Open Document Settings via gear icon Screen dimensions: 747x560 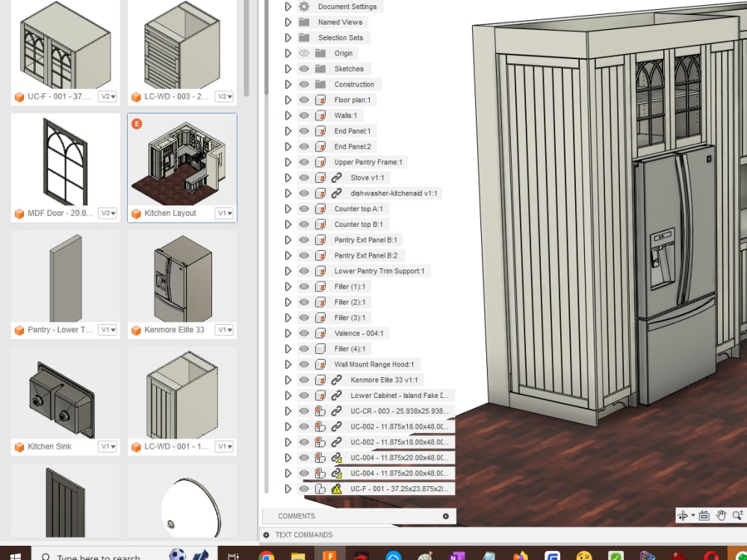pyautogui.click(x=306, y=6)
